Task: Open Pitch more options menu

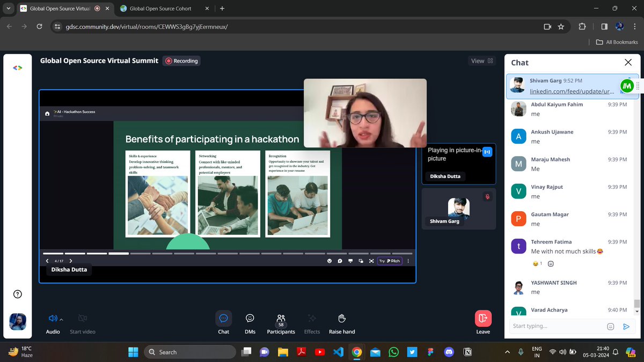Action: pos(408,261)
